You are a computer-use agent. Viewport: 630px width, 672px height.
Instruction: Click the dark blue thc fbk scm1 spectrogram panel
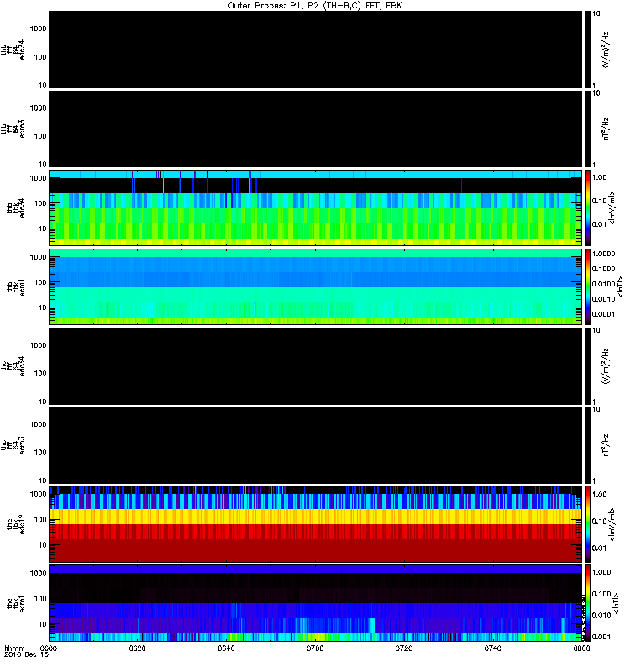[x=315, y=603]
